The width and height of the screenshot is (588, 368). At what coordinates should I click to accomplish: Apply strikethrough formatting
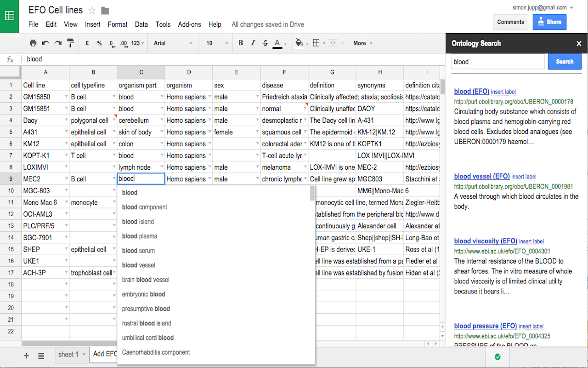(x=265, y=43)
